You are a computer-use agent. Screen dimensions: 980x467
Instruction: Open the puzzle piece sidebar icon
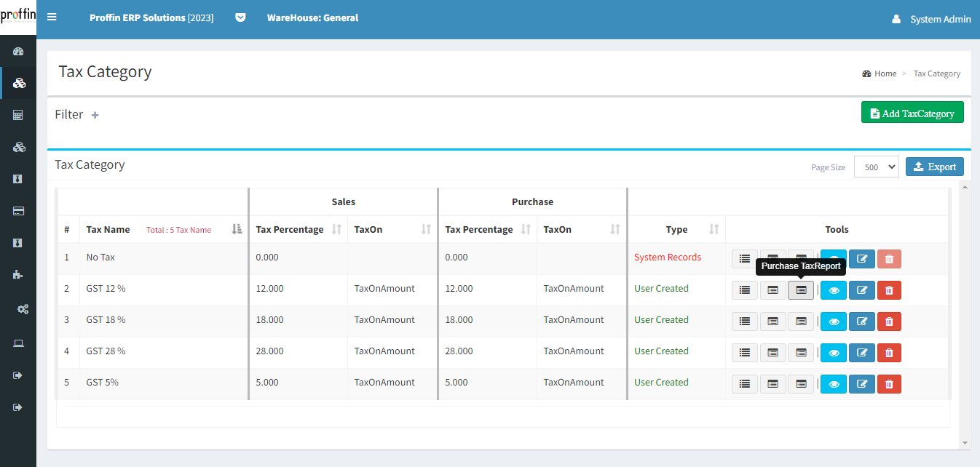pyautogui.click(x=19, y=275)
